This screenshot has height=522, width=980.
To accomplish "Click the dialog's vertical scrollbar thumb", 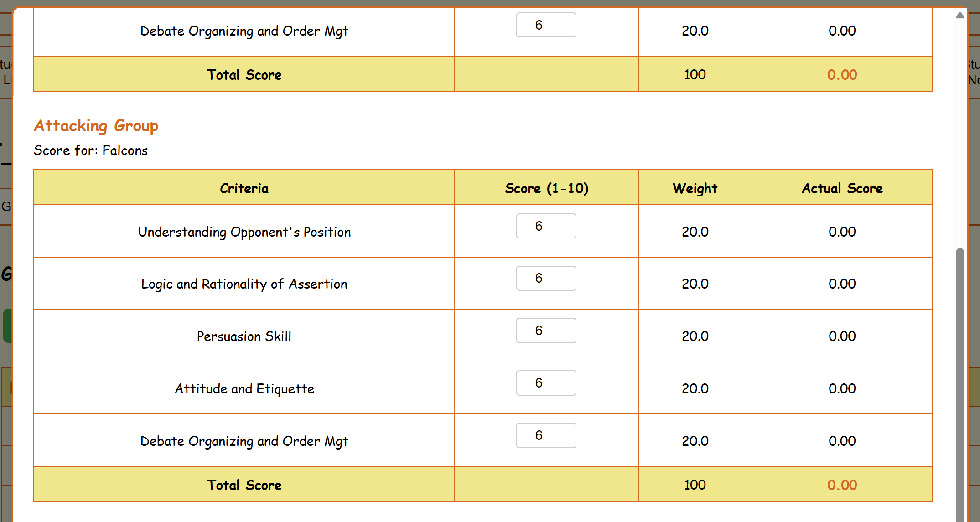I will (960, 383).
